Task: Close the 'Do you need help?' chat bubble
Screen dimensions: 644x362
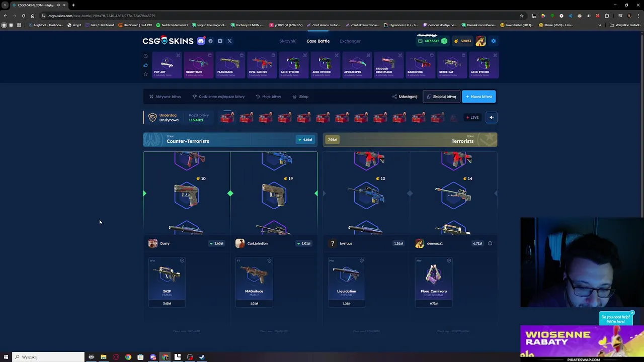Action: [x=632, y=313]
